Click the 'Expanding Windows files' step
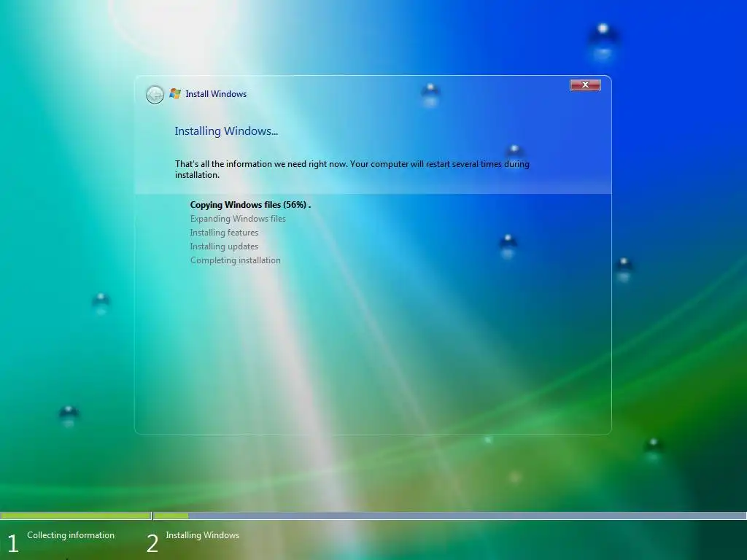The image size is (747, 560). click(x=238, y=219)
